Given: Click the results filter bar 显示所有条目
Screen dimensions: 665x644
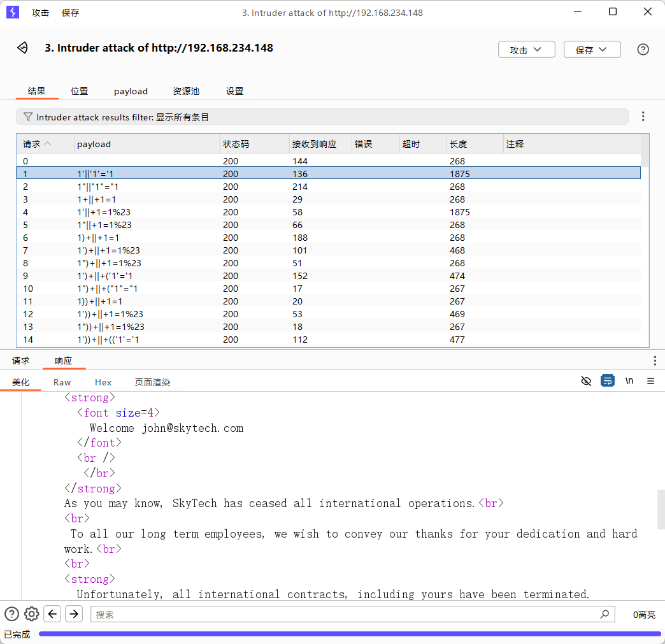Looking at the screenshot, I should 322,117.
